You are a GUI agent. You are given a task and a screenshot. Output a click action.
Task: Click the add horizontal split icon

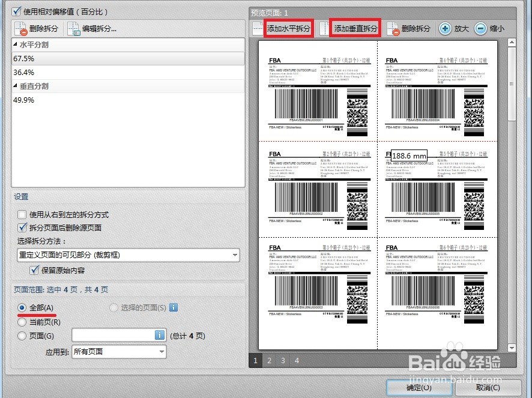258,28
